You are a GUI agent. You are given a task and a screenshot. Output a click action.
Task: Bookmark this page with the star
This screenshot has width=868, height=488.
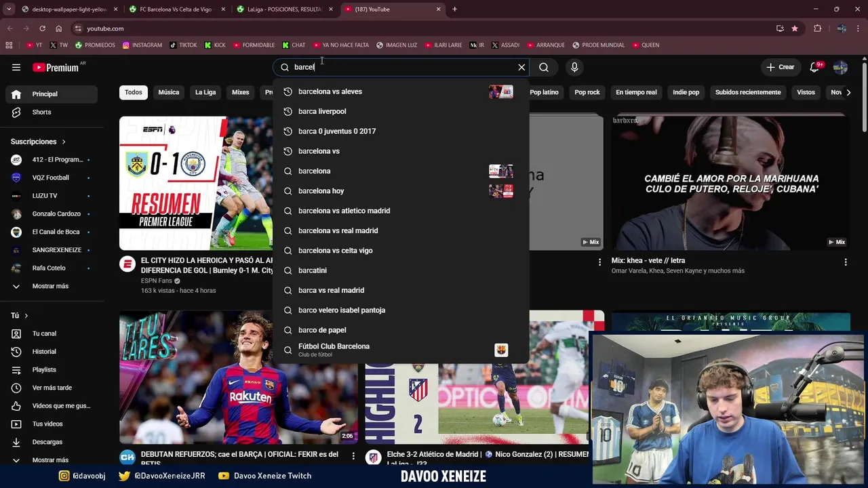tap(795, 28)
